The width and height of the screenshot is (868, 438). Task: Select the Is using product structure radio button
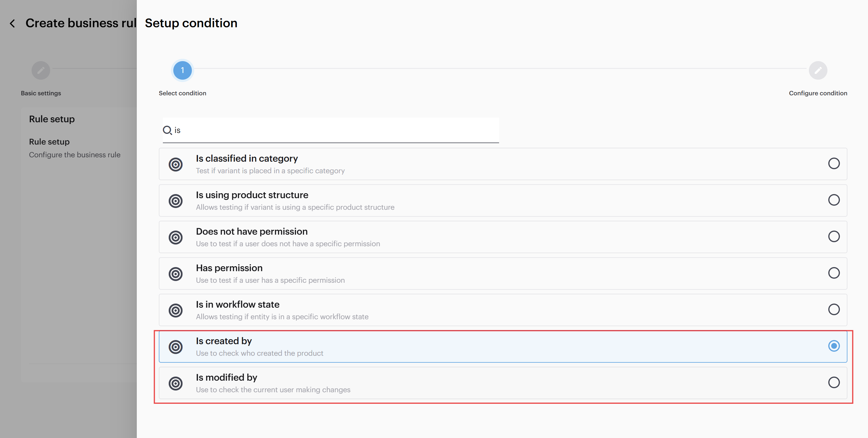point(834,200)
